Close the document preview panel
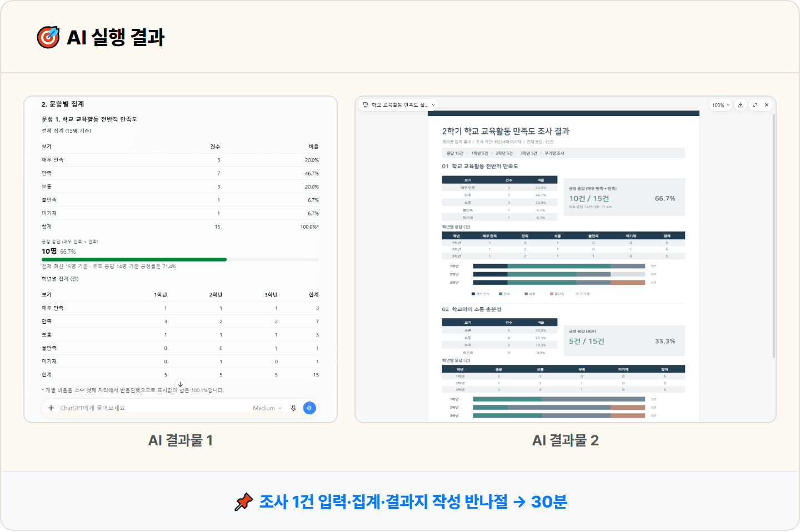This screenshot has height=532, width=800. click(767, 105)
